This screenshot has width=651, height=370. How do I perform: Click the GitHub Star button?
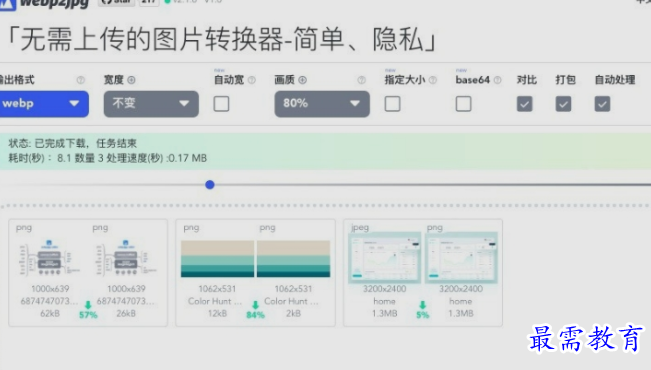point(116,2)
